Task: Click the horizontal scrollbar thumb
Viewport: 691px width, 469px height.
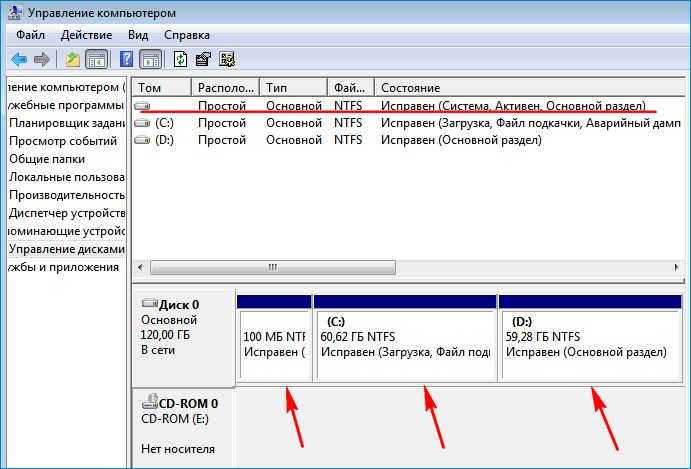Action: pyautogui.click(x=273, y=267)
